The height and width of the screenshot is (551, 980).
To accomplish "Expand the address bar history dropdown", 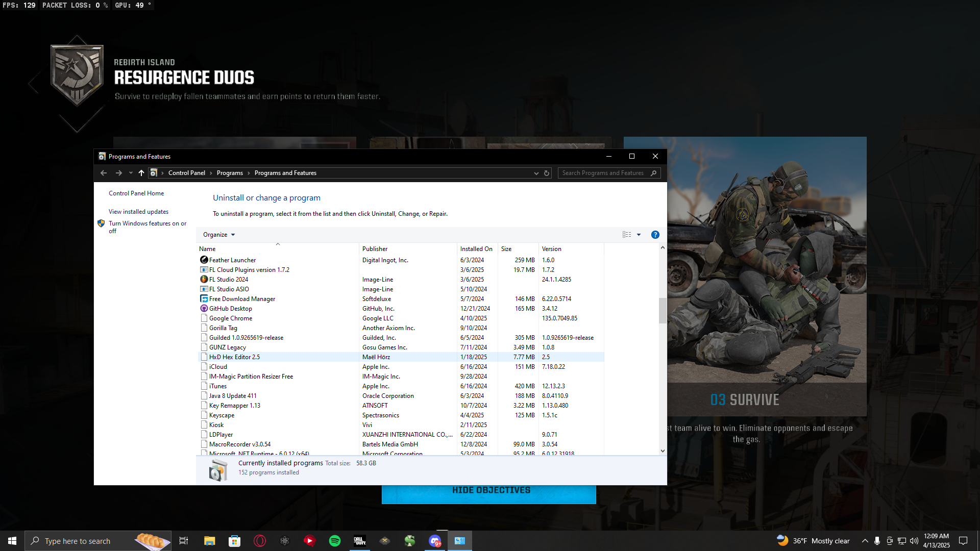I will coord(536,173).
